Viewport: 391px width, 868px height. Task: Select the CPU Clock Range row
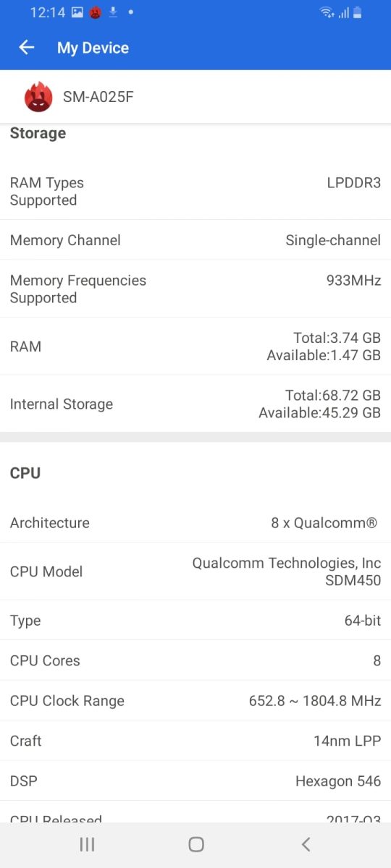(x=195, y=700)
